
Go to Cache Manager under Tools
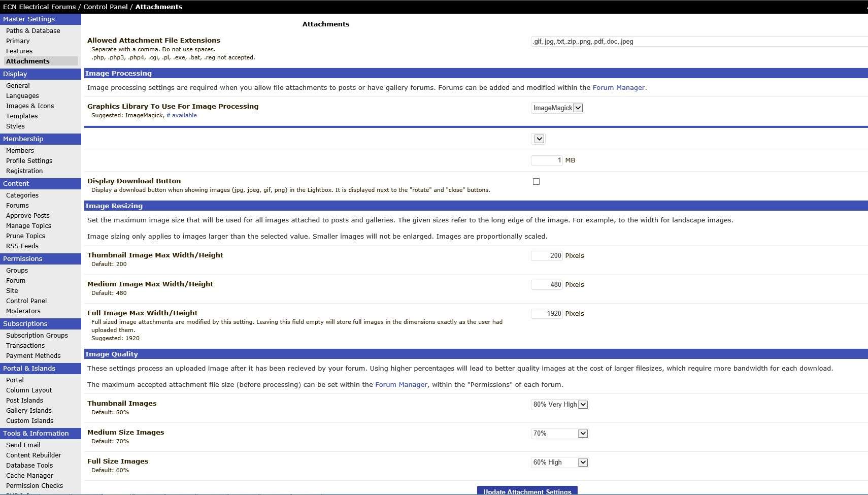pyautogui.click(x=29, y=475)
